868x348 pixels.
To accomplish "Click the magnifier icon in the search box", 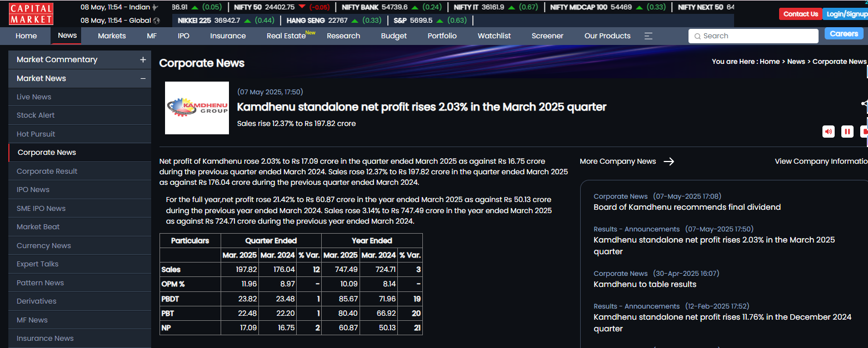I will [697, 36].
